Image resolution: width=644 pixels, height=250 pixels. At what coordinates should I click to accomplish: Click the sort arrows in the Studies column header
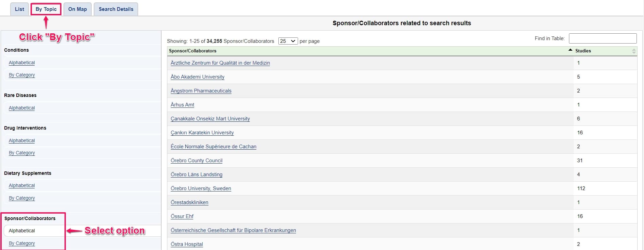tap(633, 51)
